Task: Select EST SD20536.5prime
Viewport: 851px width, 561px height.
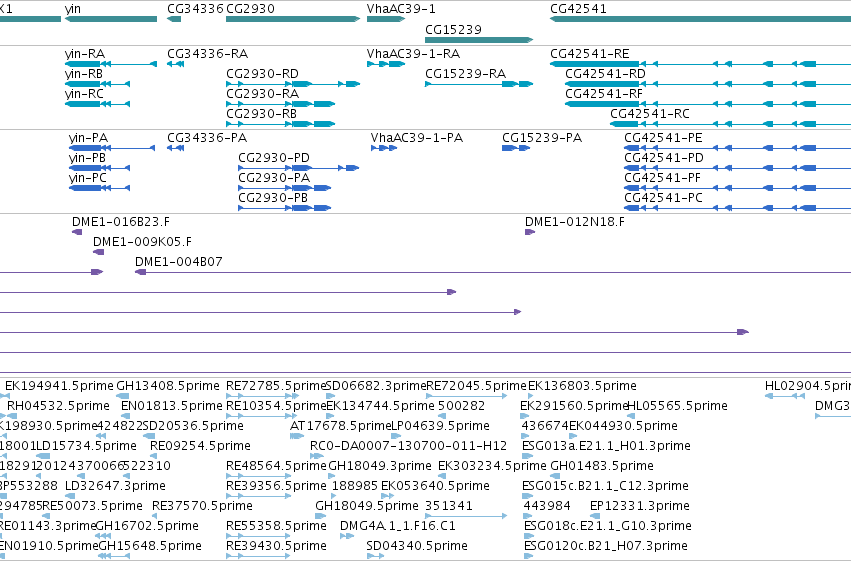Action: coord(193,426)
